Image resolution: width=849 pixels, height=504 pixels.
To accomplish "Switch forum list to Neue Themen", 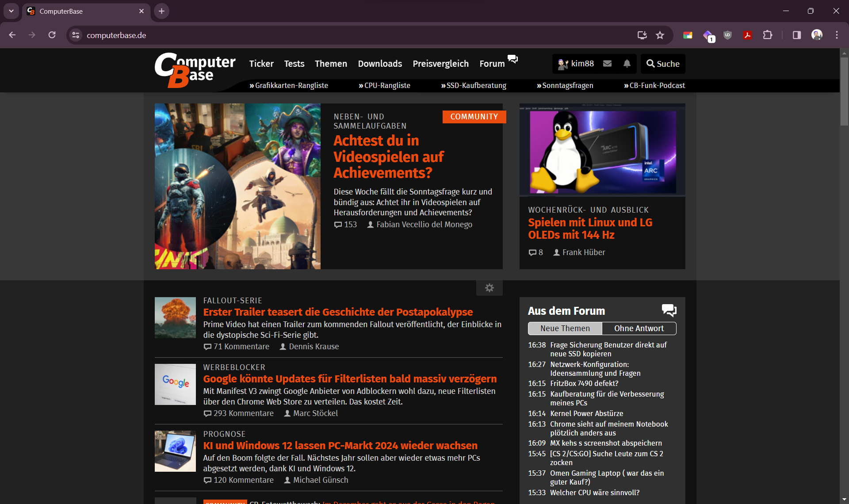I will coord(565,328).
